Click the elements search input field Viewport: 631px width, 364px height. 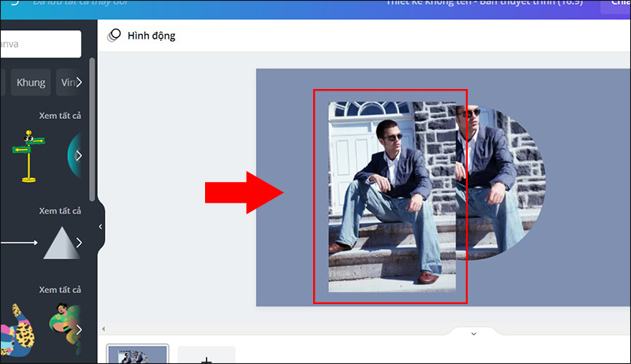tap(39, 44)
